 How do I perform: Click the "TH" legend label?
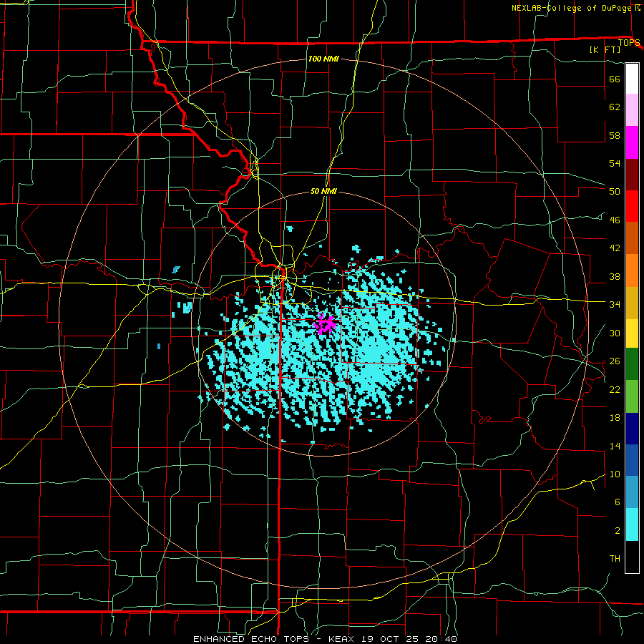(615, 559)
